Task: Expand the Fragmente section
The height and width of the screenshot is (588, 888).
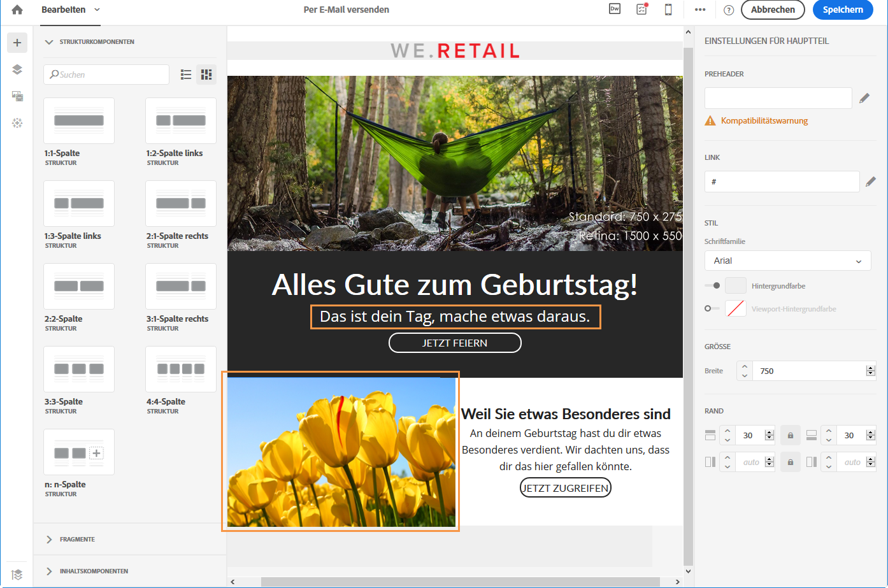Action: (76, 540)
